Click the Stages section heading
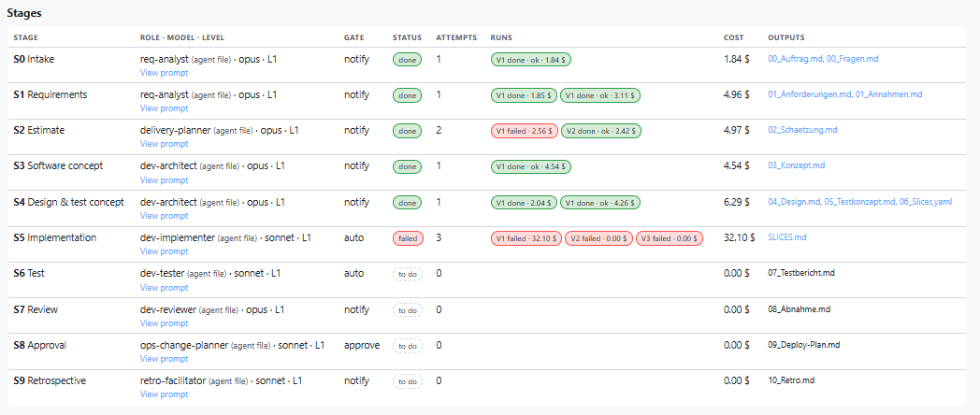 point(25,12)
